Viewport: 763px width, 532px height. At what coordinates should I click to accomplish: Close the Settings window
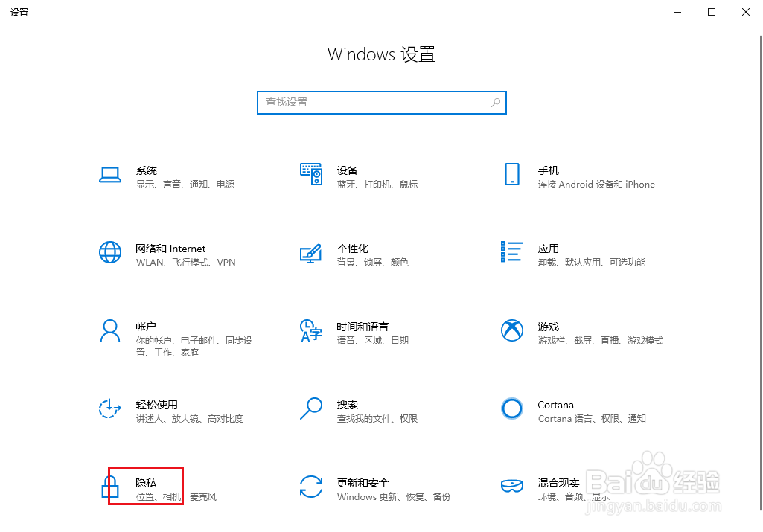745,12
